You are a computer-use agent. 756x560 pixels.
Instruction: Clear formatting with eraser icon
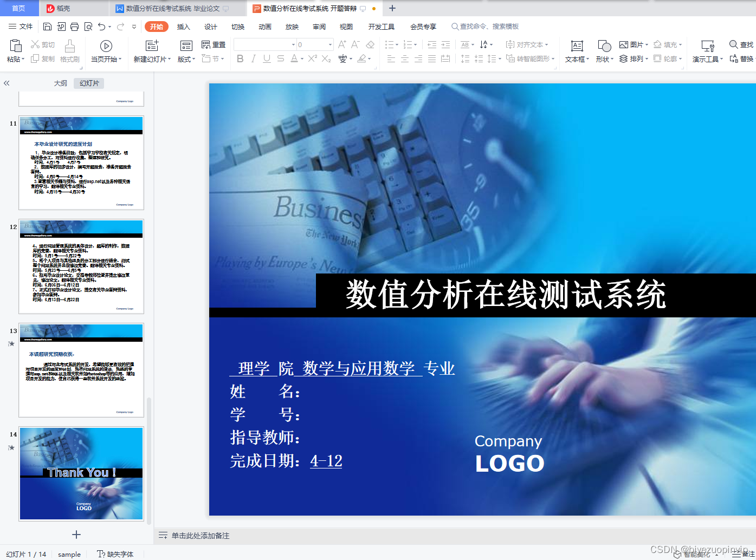tap(370, 44)
